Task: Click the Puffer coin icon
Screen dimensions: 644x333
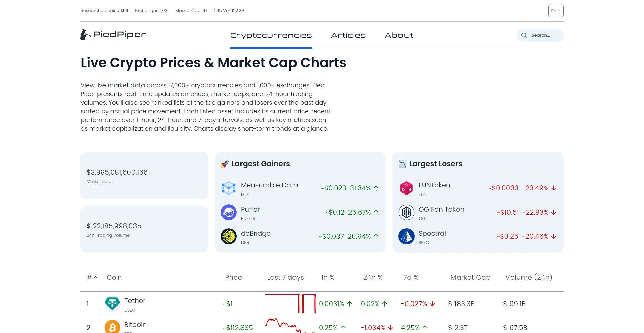Action: [x=229, y=212]
